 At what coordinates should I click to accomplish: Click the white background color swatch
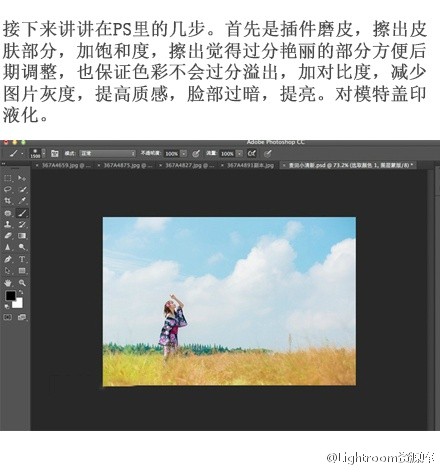point(18,303)
